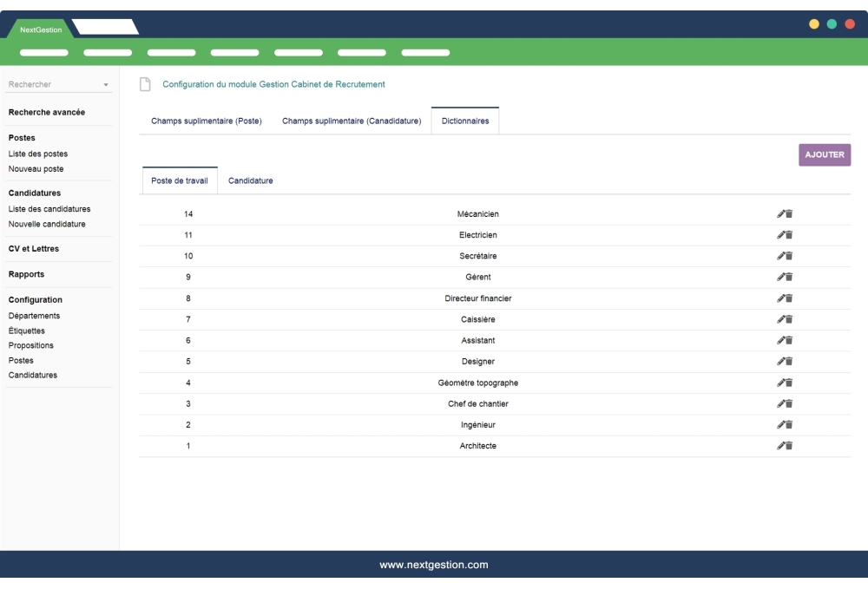The image size is (868, 589).
Task: Open the edit pencil for Directeur financier
Action: click(781, 298)
